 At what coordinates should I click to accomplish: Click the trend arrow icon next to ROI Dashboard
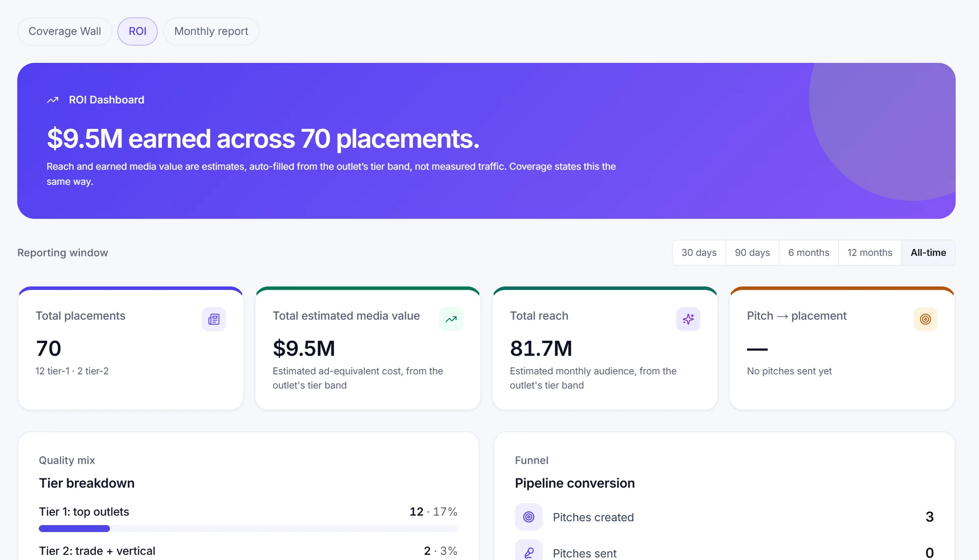(53, 100)
